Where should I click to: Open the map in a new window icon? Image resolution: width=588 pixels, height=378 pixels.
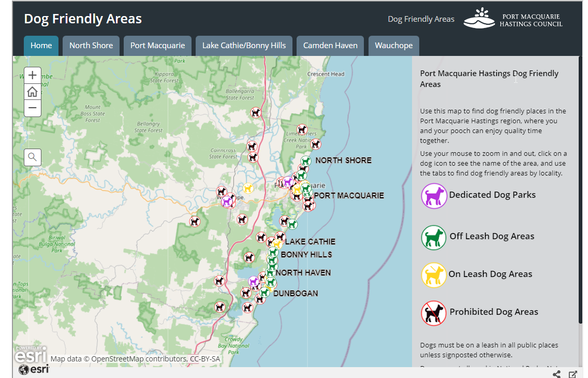click(572, 374)
